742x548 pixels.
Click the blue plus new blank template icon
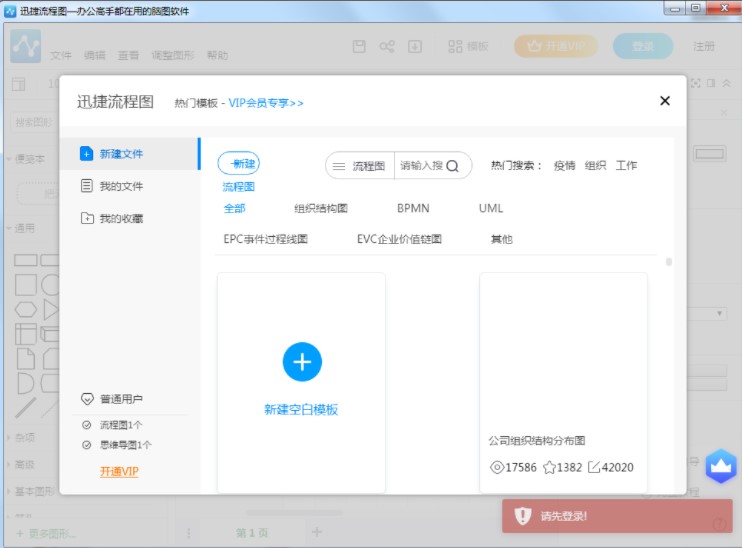pyautogui.click(x=302, y=361)
